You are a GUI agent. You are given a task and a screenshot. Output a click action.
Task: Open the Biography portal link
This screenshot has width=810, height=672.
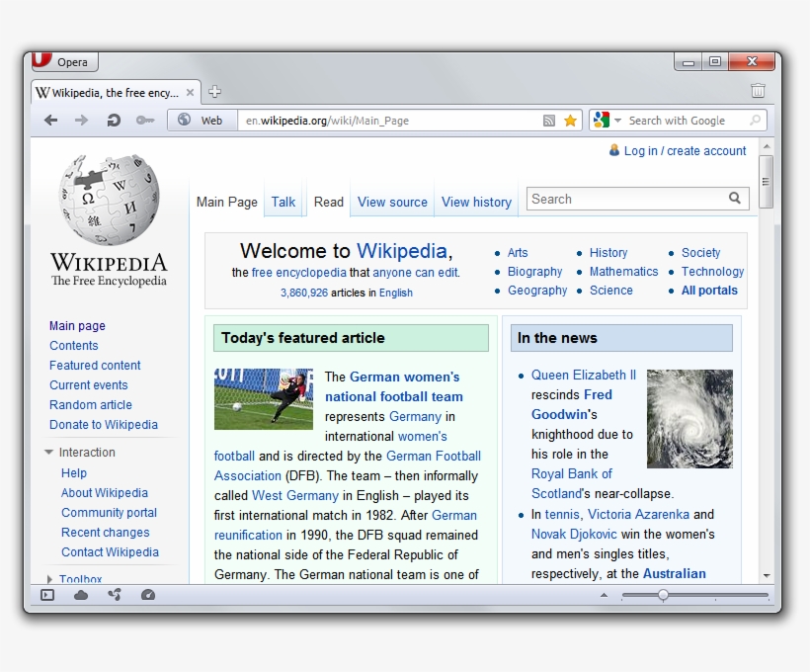(534, 272)
